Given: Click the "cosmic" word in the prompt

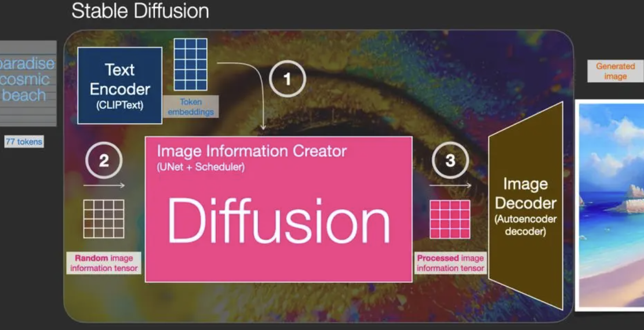Looking at the screenshot, I should (x=25, y=79).
